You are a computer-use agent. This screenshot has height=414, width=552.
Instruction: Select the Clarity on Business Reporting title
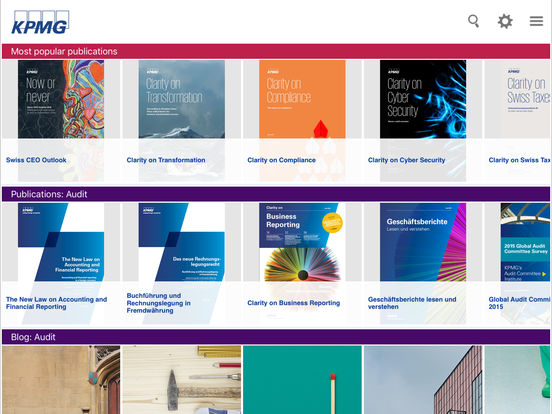pos(294,303)
